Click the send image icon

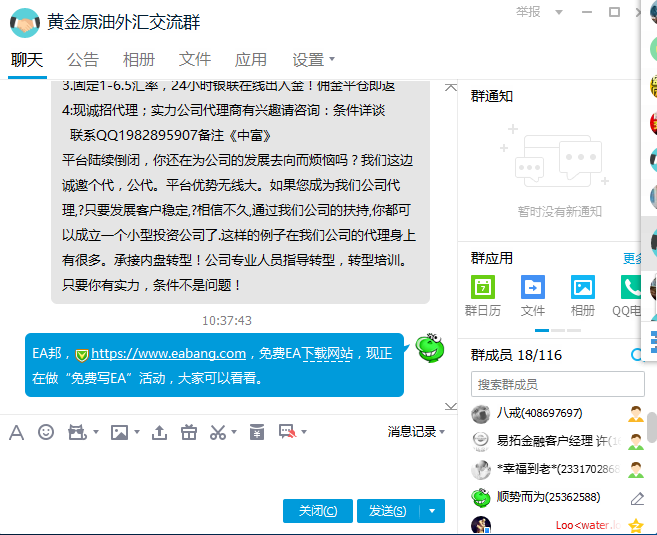(x=119, y=432)
